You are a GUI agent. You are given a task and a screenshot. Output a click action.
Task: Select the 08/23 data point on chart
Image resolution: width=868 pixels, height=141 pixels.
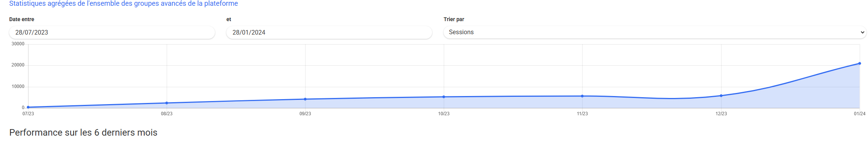[167, 103]
